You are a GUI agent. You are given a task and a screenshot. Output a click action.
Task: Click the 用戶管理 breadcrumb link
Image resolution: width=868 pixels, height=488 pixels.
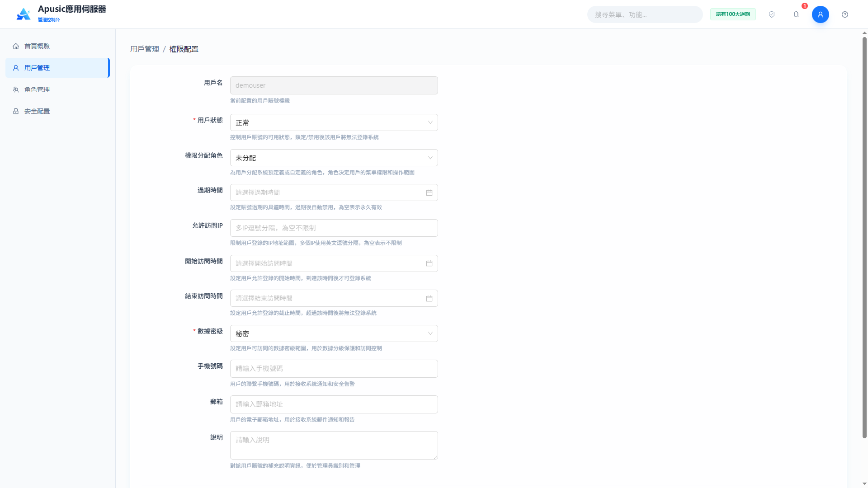[x=145, y=49]
